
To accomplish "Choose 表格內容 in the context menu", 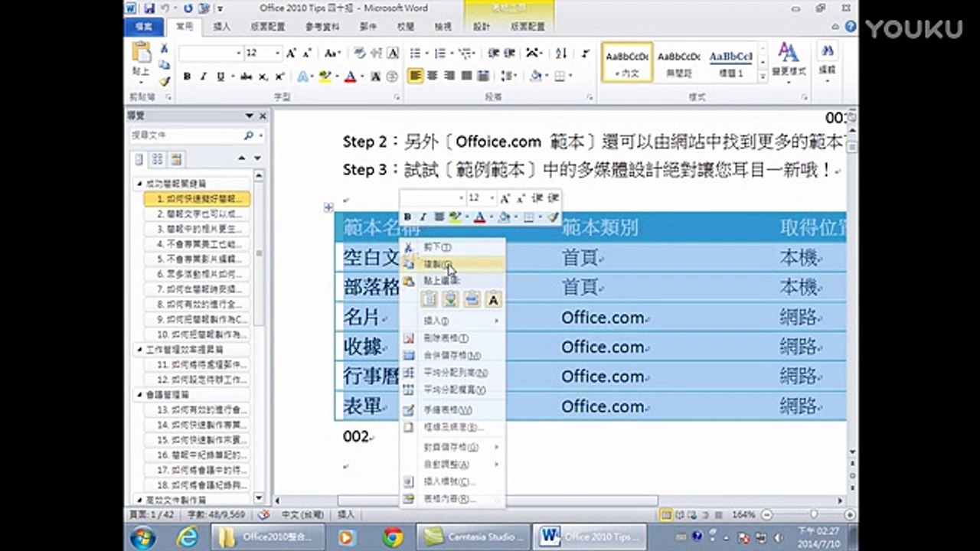I will point(453,499).
